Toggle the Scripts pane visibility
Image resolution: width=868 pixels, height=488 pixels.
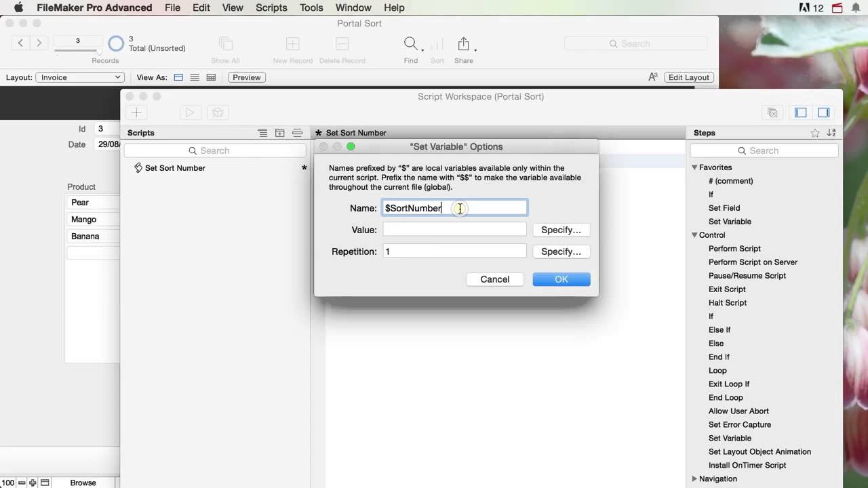pyautogui.click(x=801, y=113)
